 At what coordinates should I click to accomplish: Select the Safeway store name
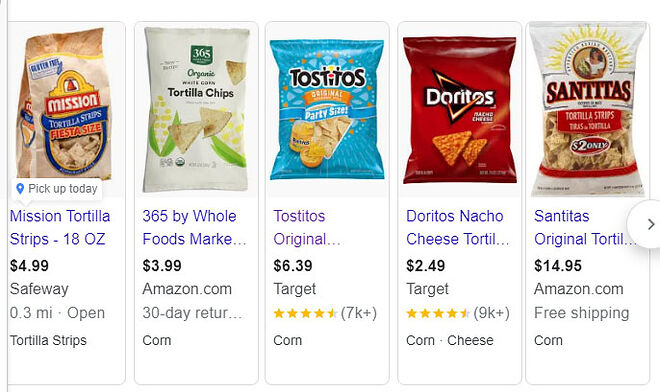click(x=39, y=289)
